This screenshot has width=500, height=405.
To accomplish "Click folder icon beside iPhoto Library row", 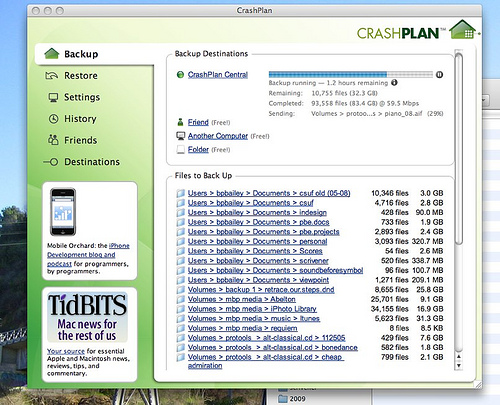I will tap(180, 309).
